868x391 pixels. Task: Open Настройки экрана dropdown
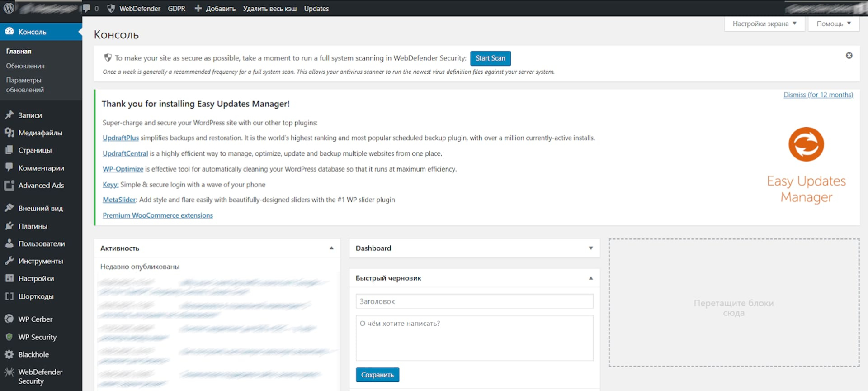(x=764, y=24)
